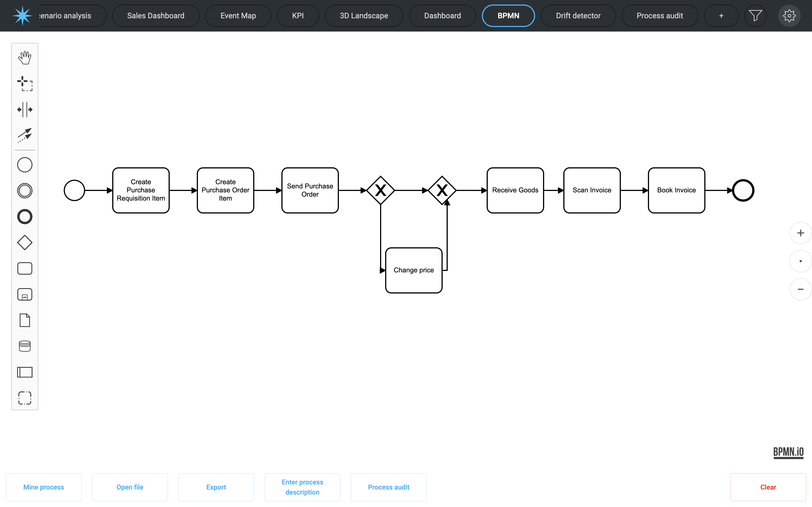Select the global connect tool
812x507 pixels.
tap(25, 135)
